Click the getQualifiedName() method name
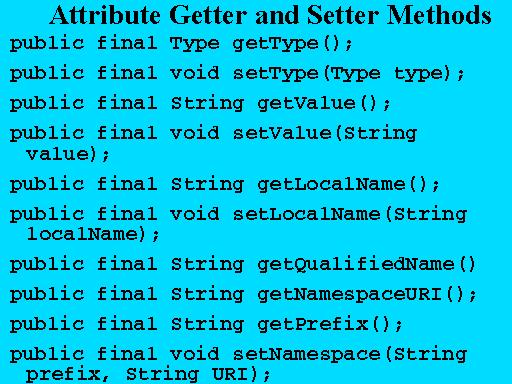The image size is (512, 384). click(366, 265)
